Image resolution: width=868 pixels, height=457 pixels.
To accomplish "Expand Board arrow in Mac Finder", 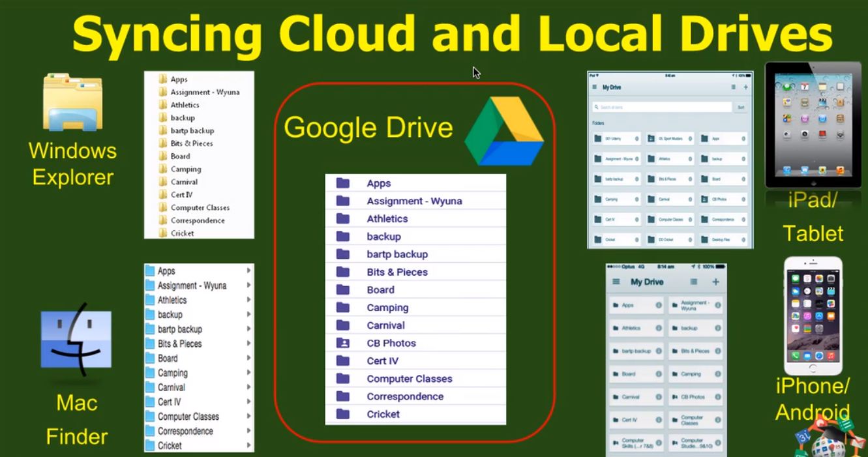I will click(248, 358).
